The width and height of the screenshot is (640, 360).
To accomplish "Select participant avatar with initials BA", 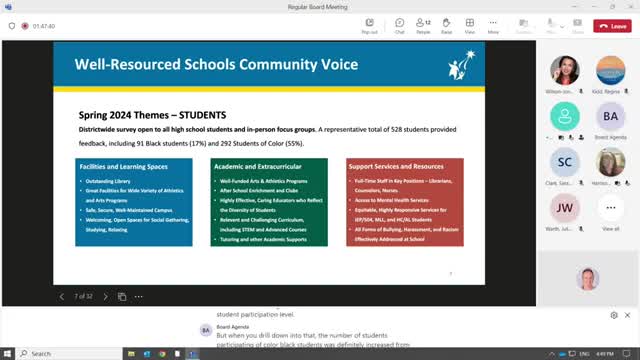I will tap(611, 116).
